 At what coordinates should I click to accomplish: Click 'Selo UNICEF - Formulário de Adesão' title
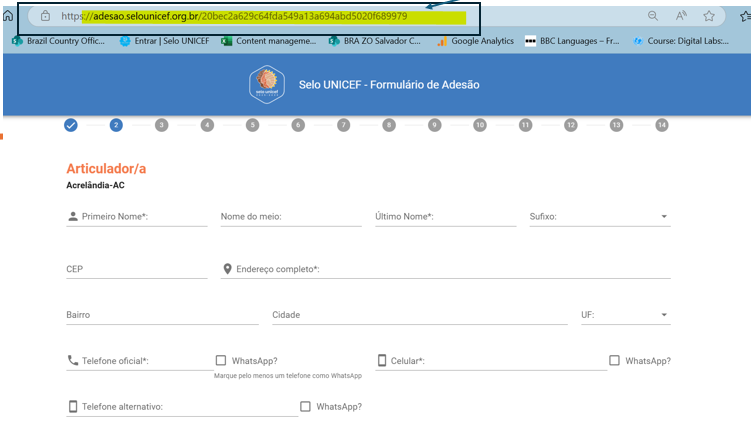(x=389, y=85)
